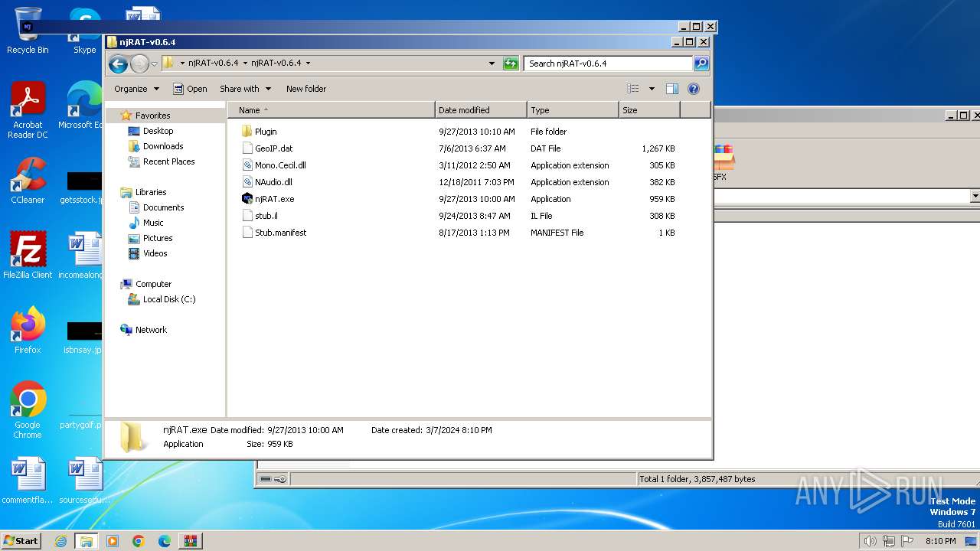This screenshot has height=551, width=980.
Task: Click the New folder button
Action: [x=306, y=89]
